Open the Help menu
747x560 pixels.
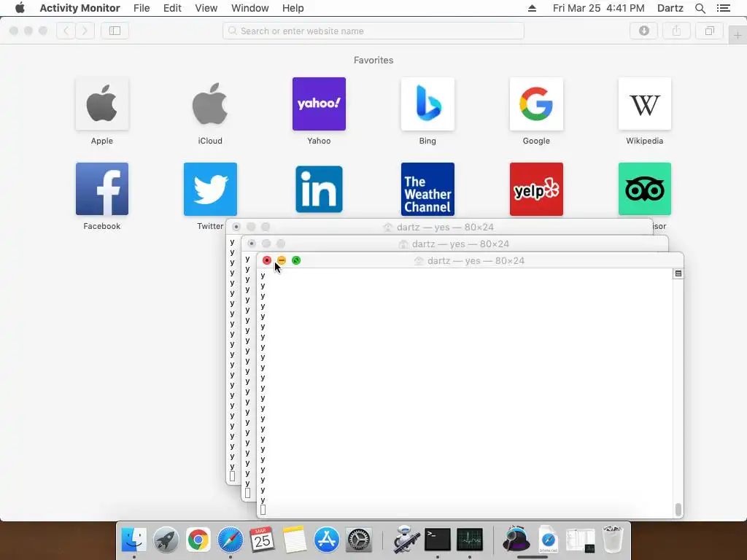click(293, 8)
